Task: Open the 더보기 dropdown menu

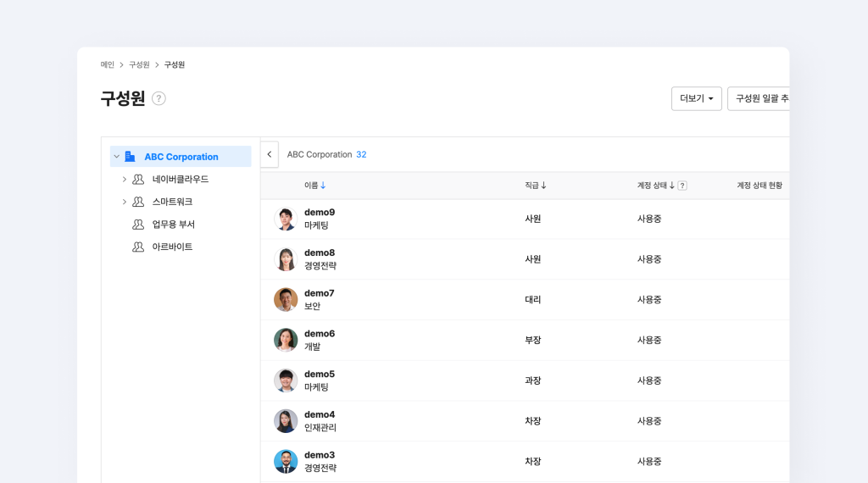Action: [x=696, y=98]
